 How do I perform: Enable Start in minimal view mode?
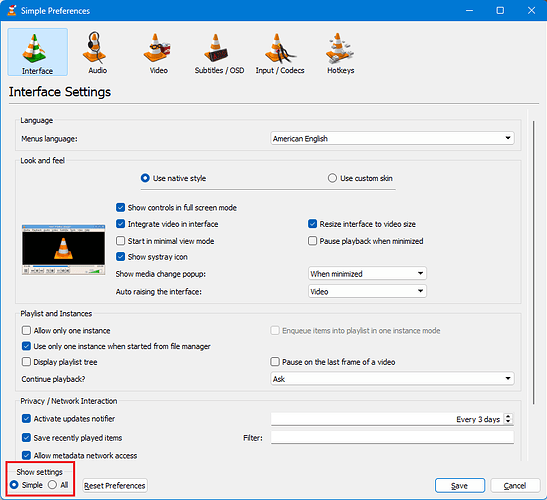pos(121,241)
